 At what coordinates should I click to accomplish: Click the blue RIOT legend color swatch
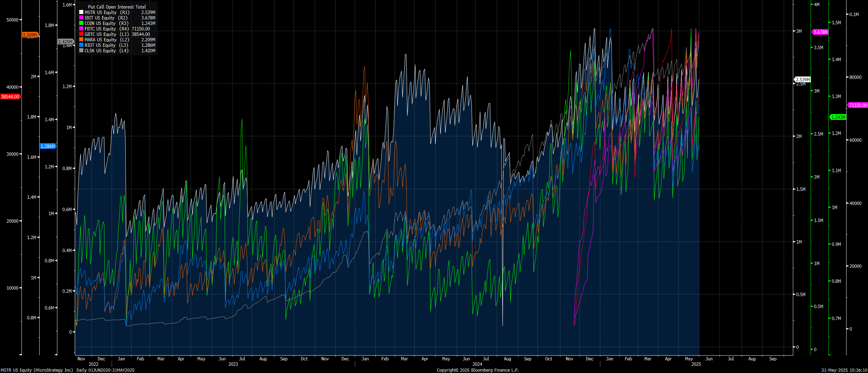click(81, 45)
